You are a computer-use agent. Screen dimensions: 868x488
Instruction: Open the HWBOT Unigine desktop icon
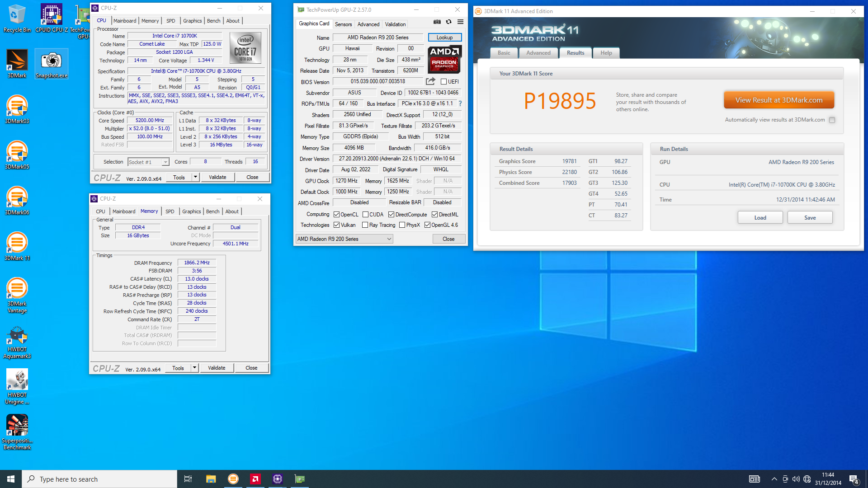(x=17, y=386)
